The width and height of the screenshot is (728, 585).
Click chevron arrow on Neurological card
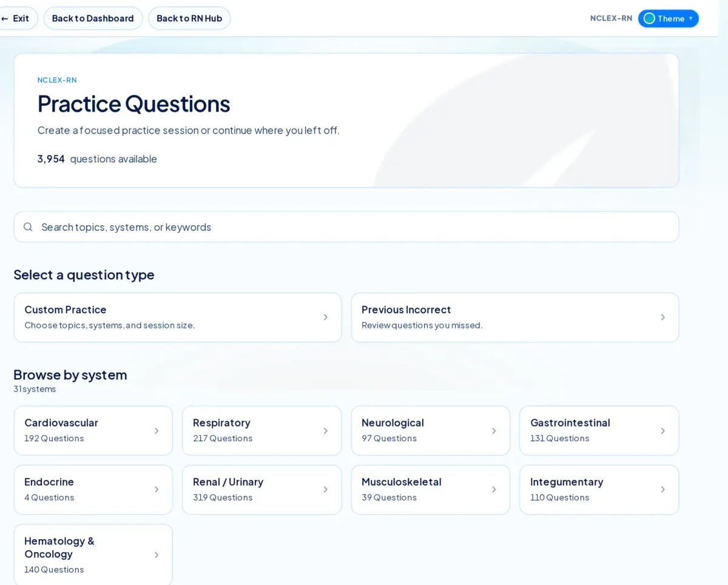(494, 431)
